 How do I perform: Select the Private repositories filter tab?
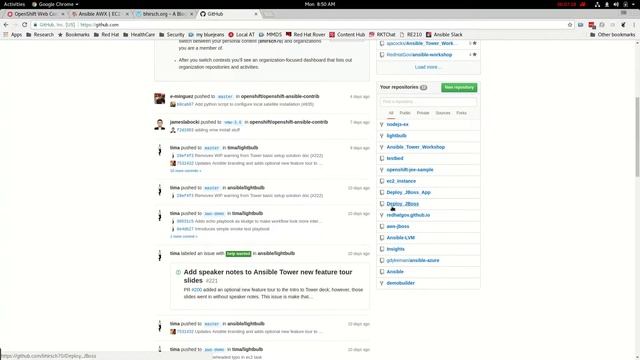pos(423,113)
